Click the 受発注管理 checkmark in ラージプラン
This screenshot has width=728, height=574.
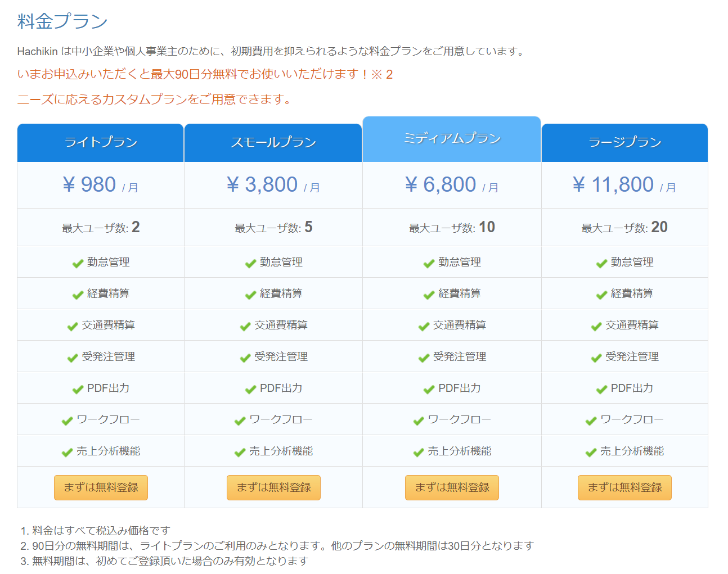(x=596, y=358)
